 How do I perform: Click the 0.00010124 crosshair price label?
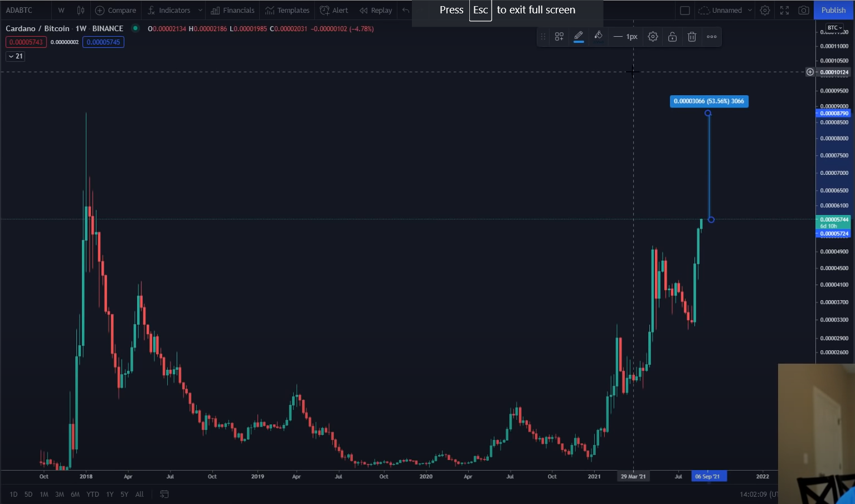[834, 72]
